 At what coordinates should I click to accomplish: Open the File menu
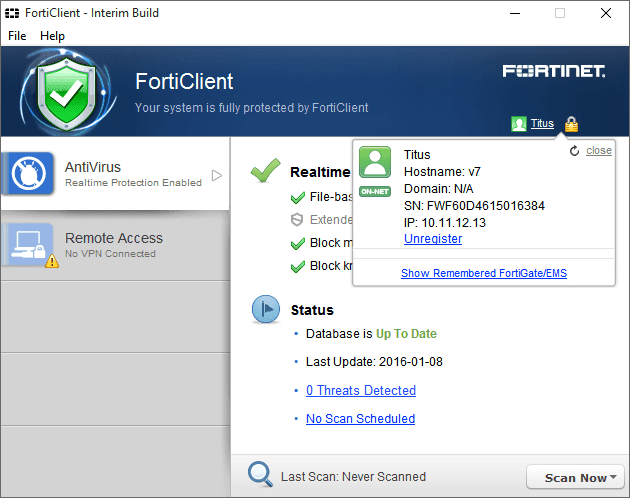coord(17,36)
